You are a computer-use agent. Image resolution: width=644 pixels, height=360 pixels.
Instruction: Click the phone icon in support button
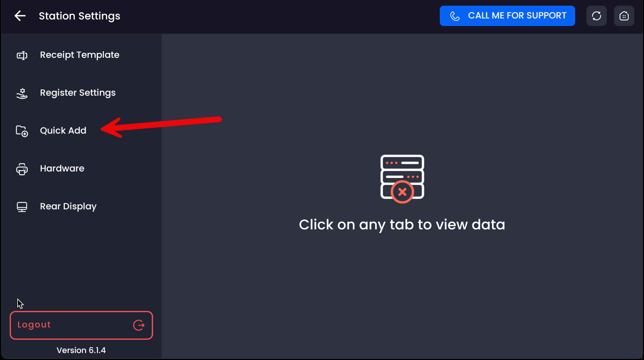point(455,16)
